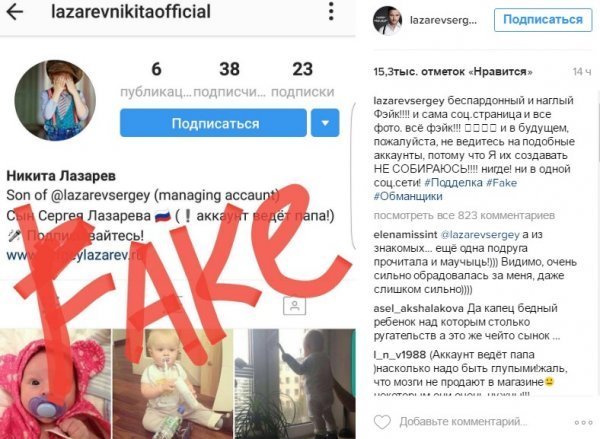View all 823 comments

coord(464,215)
